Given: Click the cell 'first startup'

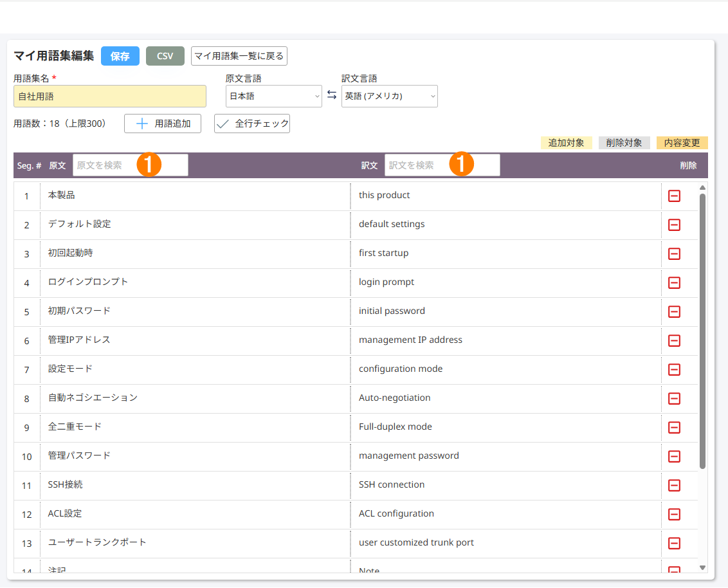Looking at the screenshot, I should [506, 253].
